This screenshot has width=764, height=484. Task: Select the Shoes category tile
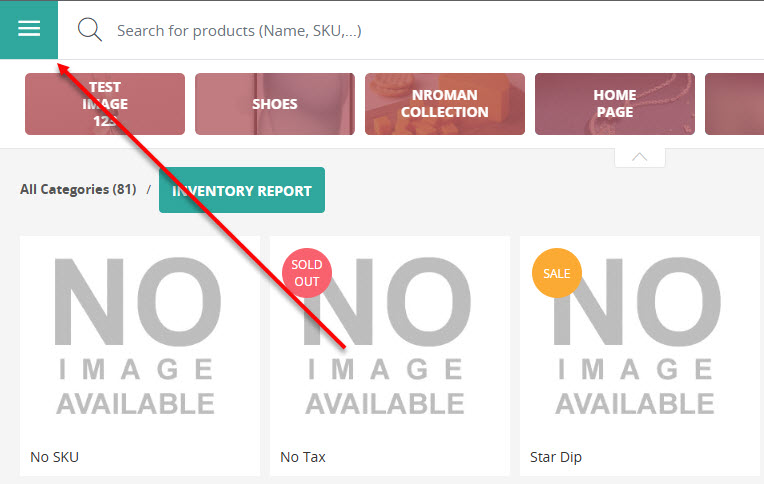[275, 104]
